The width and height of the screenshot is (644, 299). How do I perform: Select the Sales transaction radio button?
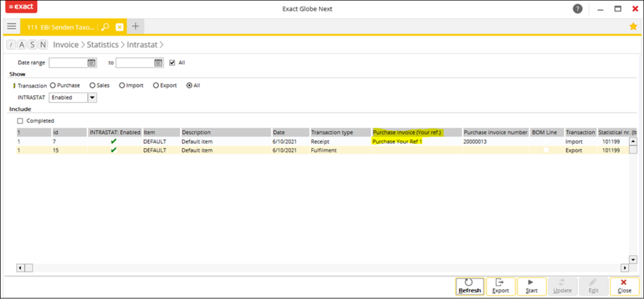92,86
